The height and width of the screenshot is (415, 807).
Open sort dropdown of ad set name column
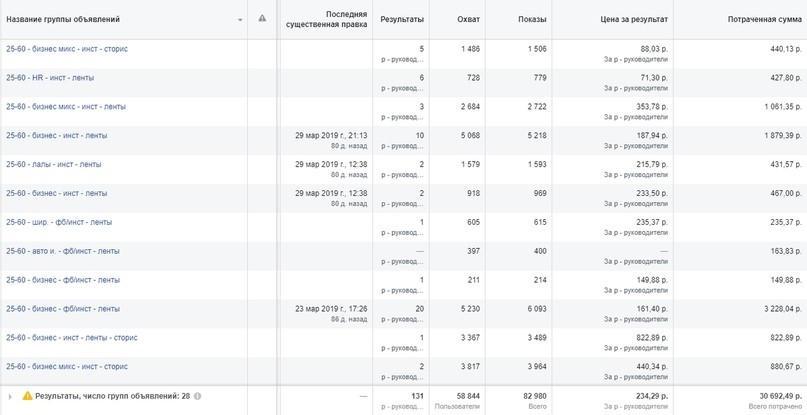click(240, 20)
